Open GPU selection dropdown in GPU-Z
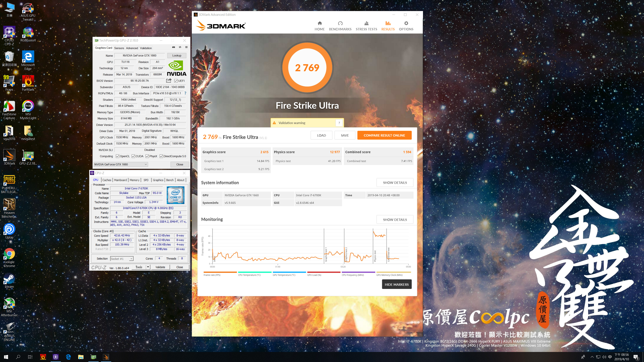 [121, 164]
